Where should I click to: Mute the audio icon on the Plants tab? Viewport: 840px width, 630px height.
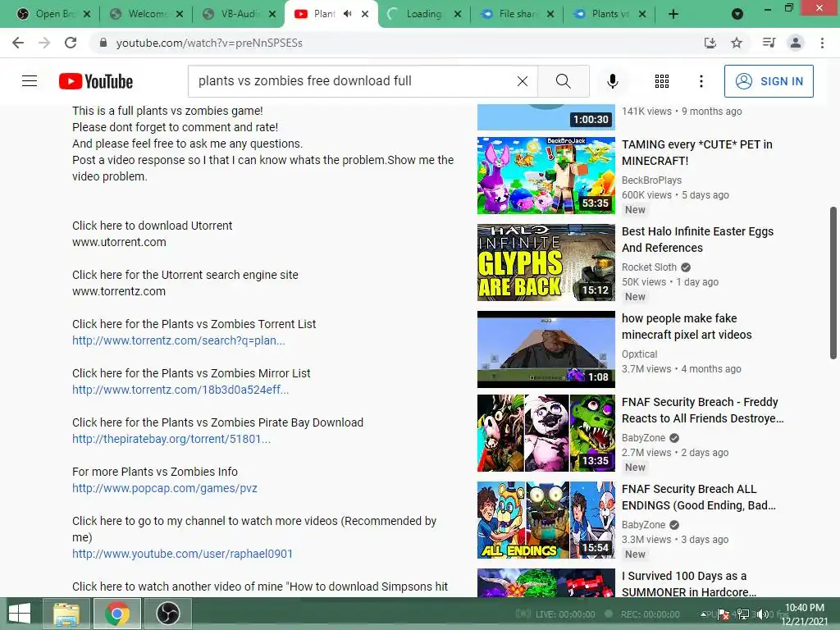coord(348,14)
